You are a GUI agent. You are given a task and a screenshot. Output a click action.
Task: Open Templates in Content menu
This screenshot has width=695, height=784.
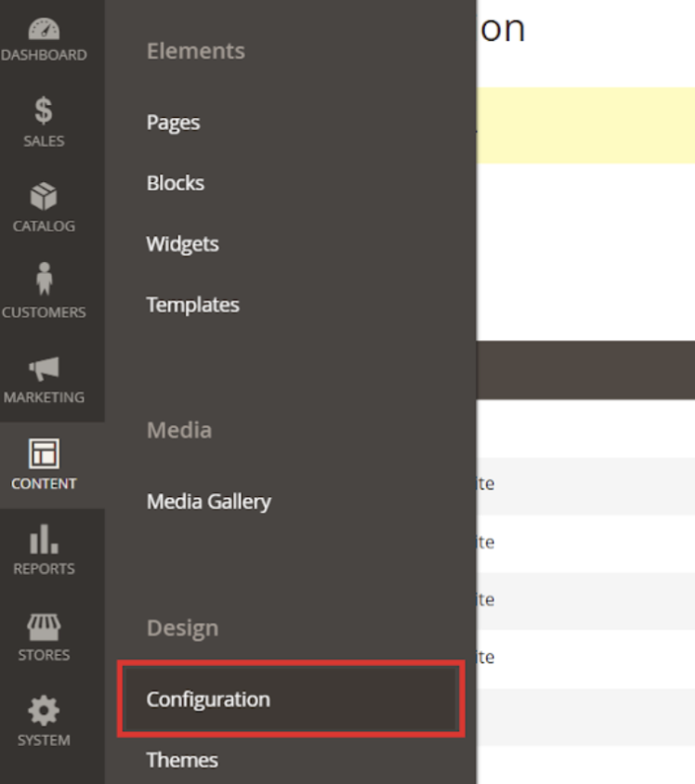[x=193, y=305]
